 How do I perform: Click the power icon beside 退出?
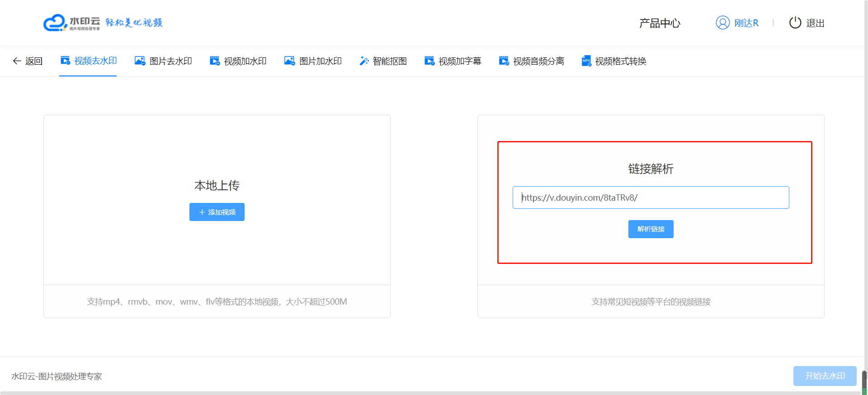point(795,23)
